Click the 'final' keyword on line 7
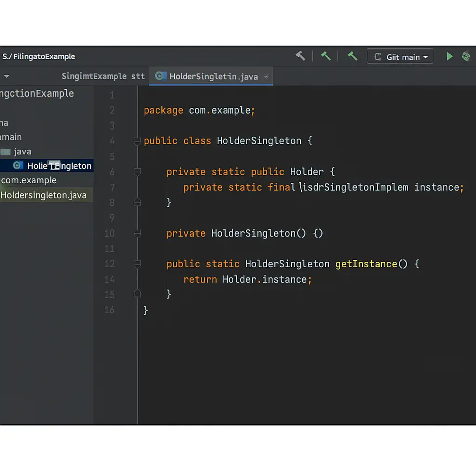 pyautogui.click(x=281, y=187)
